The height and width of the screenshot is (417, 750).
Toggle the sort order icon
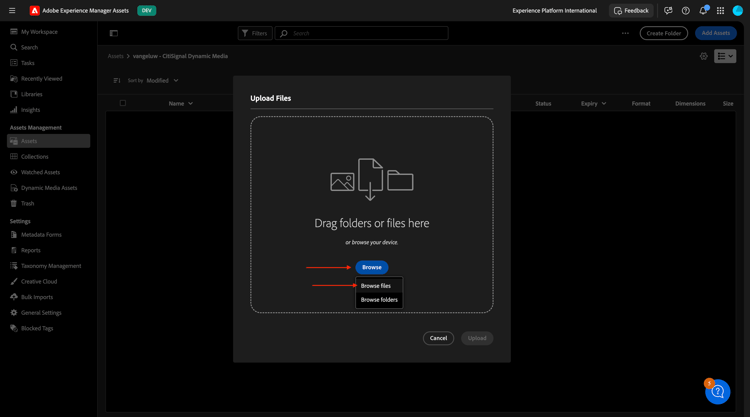click(x=117, y=80)
